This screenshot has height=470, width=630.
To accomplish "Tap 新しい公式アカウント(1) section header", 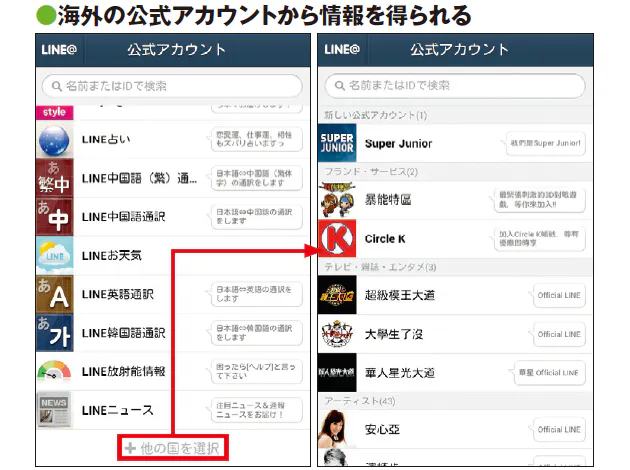I will click(x=455, y=115).
